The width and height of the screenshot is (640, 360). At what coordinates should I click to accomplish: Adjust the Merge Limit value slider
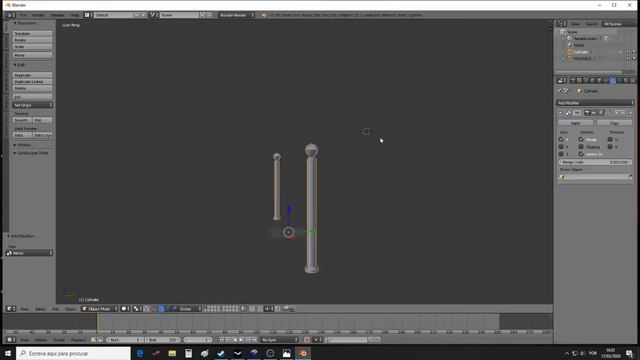click(595, 162)
